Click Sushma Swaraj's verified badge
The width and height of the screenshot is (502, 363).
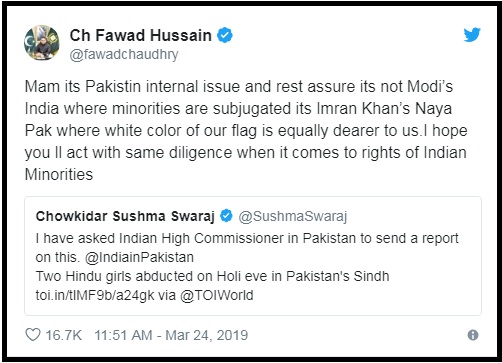(x=226, y=216)
